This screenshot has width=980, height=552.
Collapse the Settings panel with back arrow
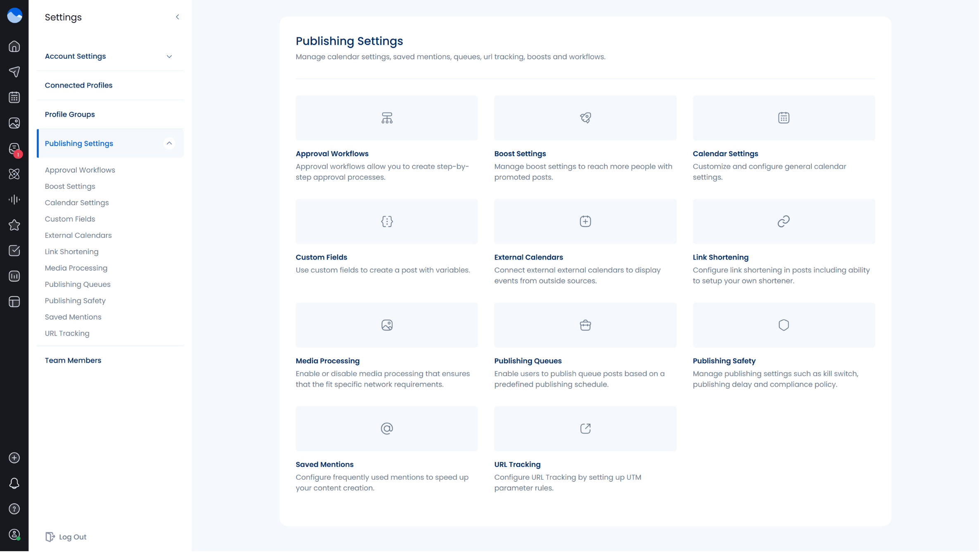[x=178, y=17]
